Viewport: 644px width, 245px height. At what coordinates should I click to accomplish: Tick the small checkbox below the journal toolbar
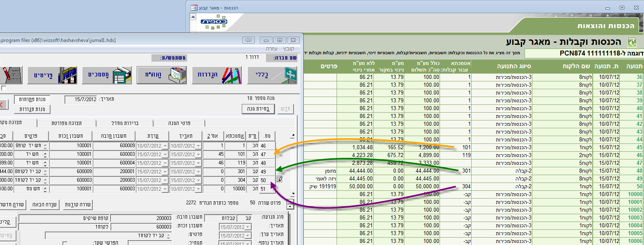point(4,88)
